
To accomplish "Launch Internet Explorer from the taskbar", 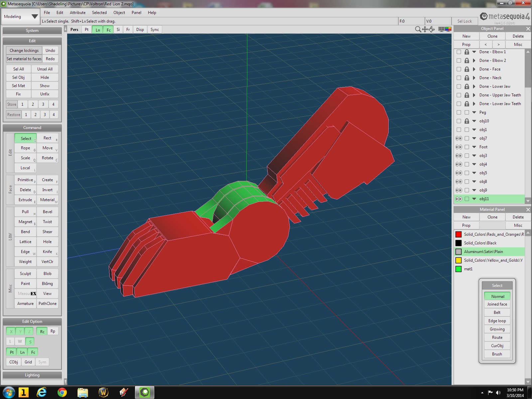I will (42, 392).
